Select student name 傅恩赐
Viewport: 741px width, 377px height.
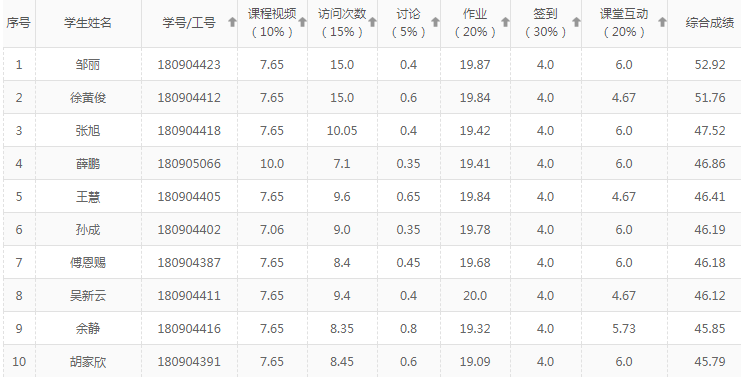(88, 262)
